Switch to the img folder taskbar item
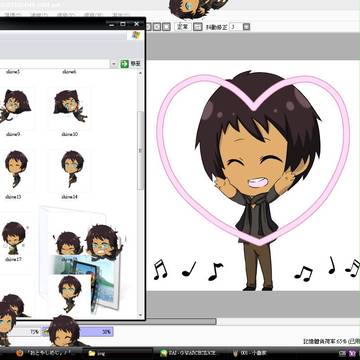This screenshot has width=360, height=360. (x=118, y=353)
